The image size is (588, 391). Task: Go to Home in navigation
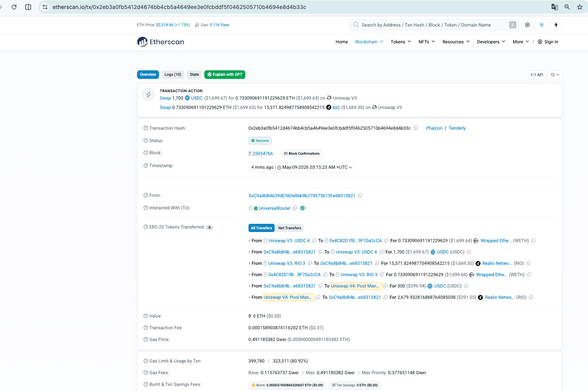coord(341,42)
